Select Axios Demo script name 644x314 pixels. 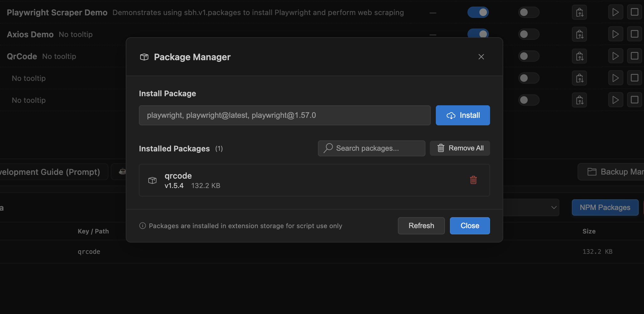pyautogui.click(x=30, y=34)
